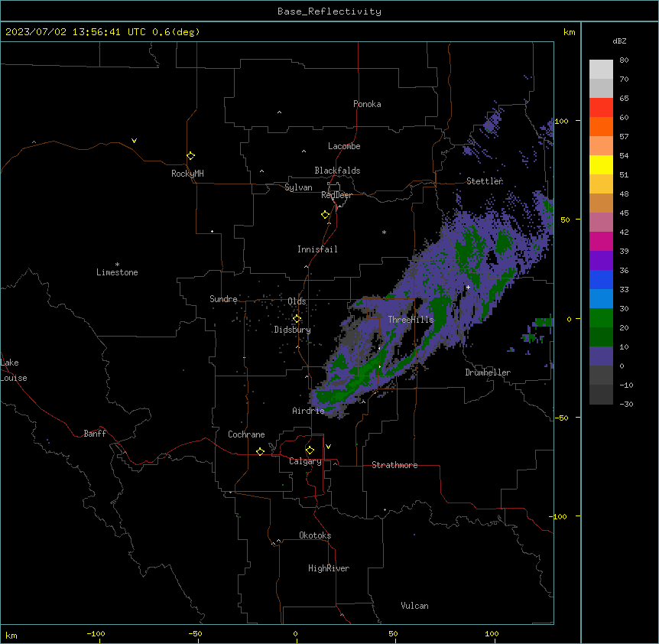This screenshot has height=644, width=659.
Task: Click the Didsbury town label
Action: [x=292, y=330]
